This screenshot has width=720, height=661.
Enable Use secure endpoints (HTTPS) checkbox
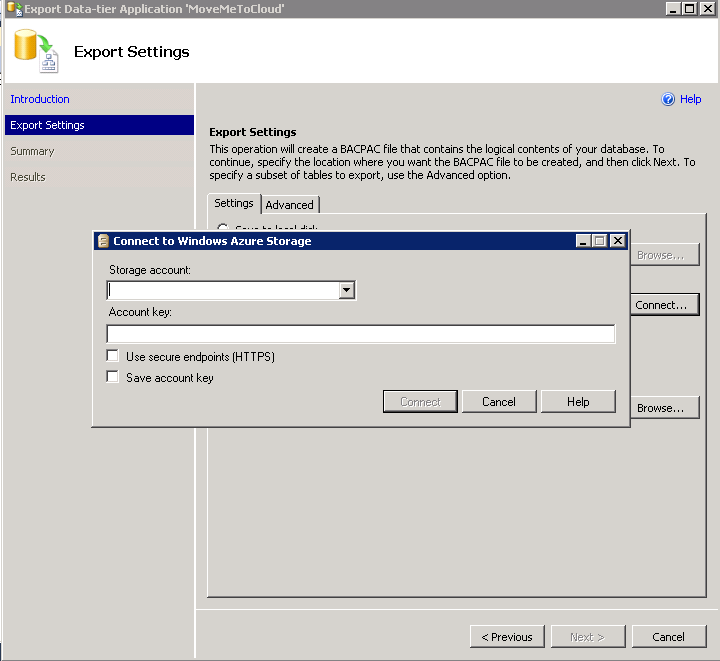113,357
